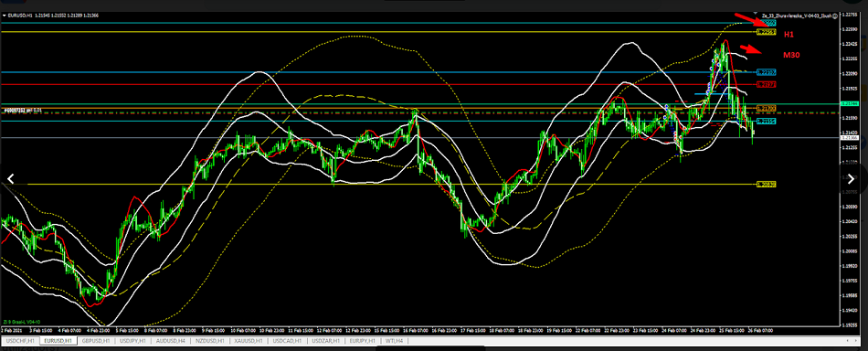The image size is (868, 351).
Task: Switch to the USDCHF,H1 chart tab
Action: [20, 340]
